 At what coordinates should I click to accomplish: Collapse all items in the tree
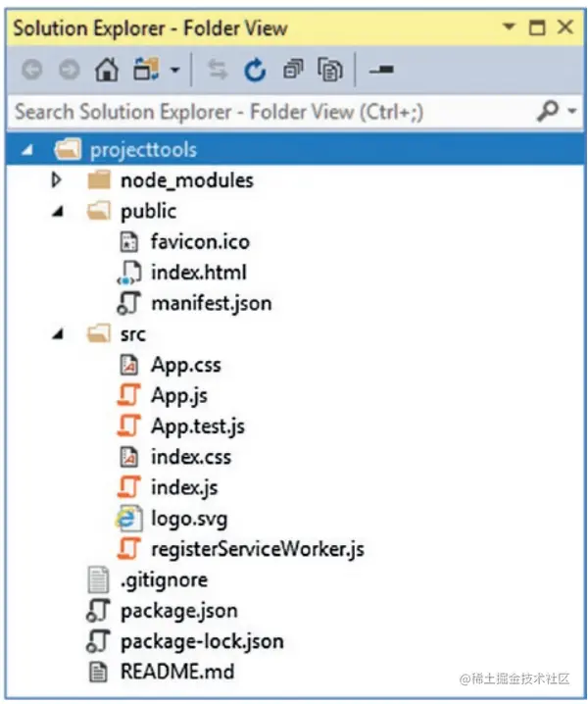(x=293, y=70)
